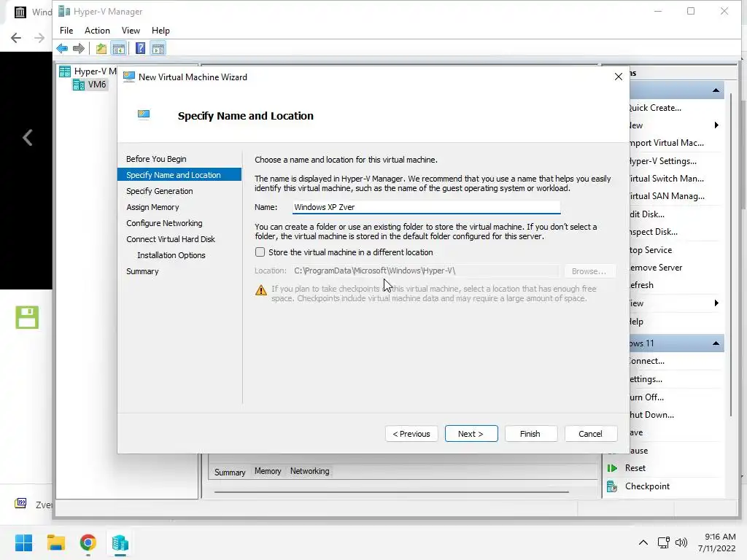Open Google Chrome from the taskbar

[x=88, y=542]
